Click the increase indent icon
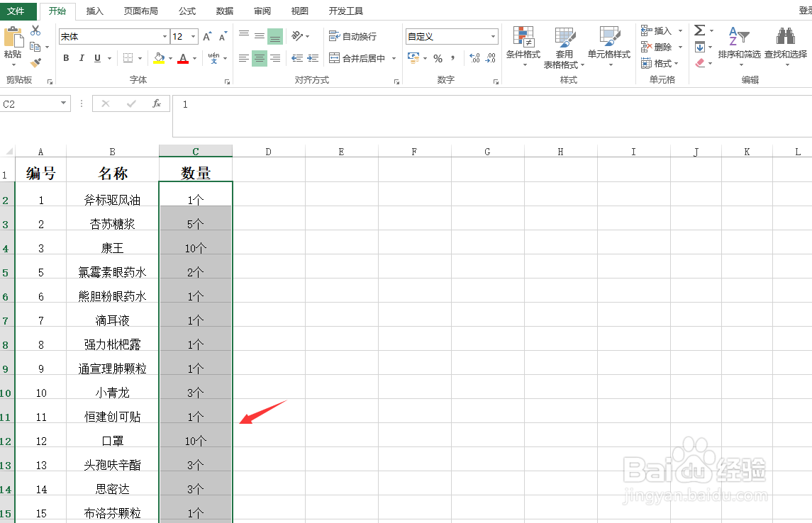812x523 pixels. [313, 58]
